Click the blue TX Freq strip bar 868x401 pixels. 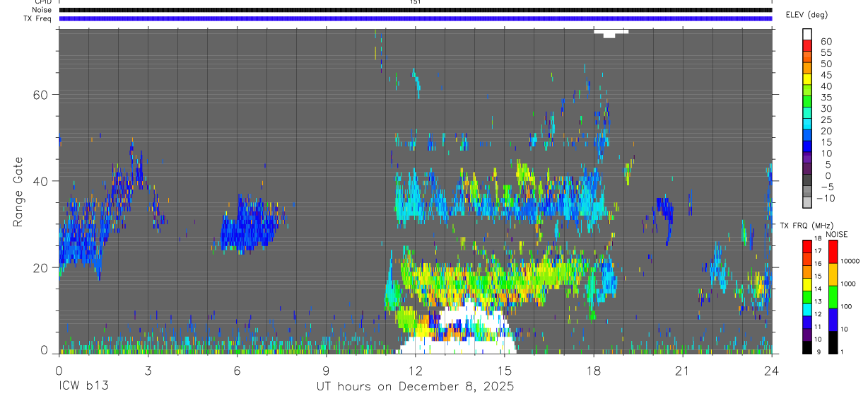(416, 18)
